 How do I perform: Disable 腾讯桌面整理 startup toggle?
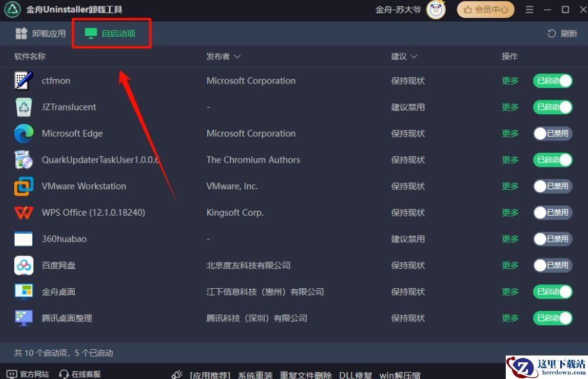(553, 318)
